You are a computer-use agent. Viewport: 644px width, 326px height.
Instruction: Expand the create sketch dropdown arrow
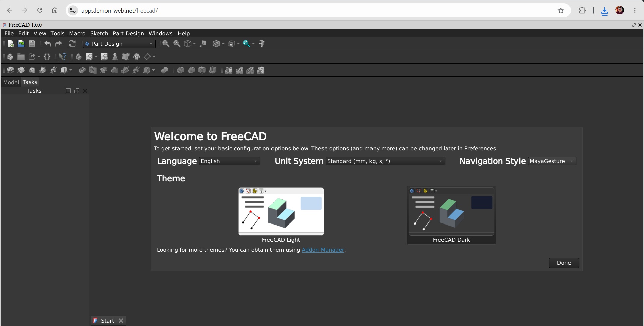(x=96, y=57)
